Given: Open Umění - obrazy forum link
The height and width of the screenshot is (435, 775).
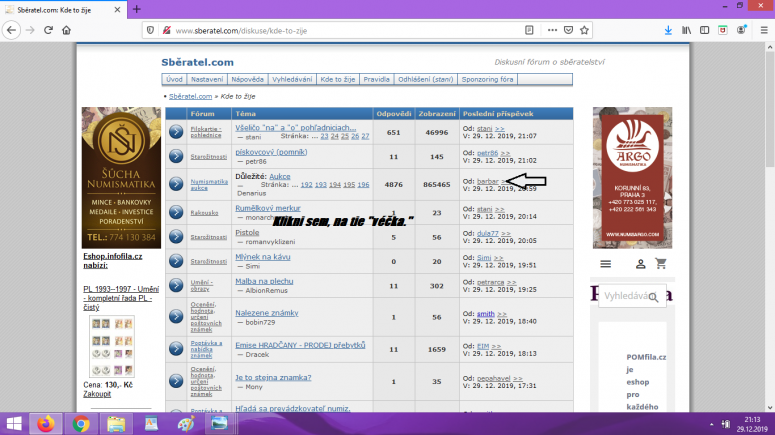Looking at the screenshot, I should click(202, 285).
